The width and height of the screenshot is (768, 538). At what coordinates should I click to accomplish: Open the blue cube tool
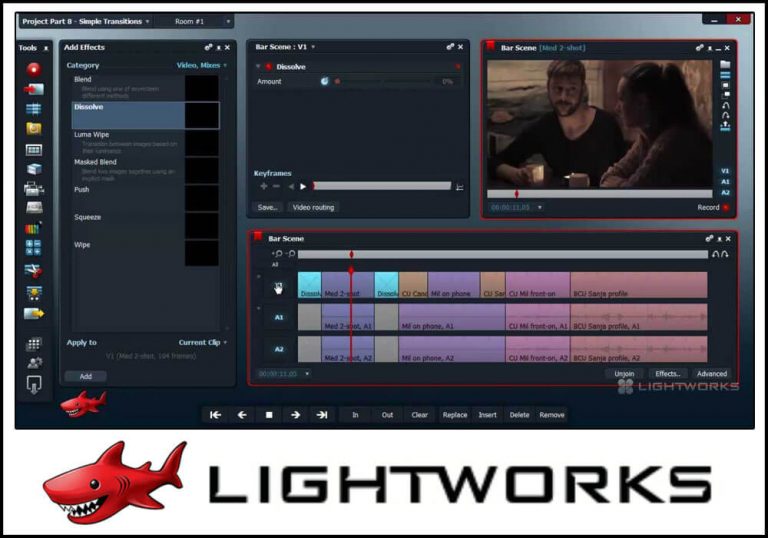[34, 169]
